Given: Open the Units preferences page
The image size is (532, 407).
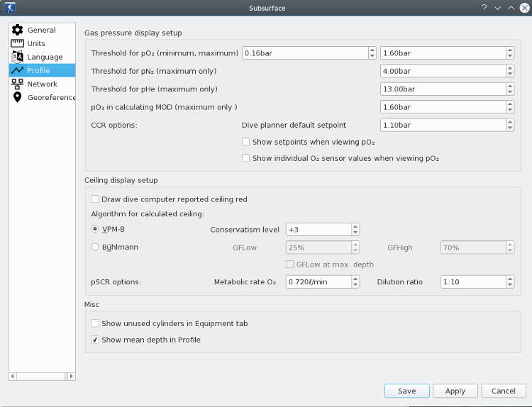Looking at the screenshot, I should point(36,44).
